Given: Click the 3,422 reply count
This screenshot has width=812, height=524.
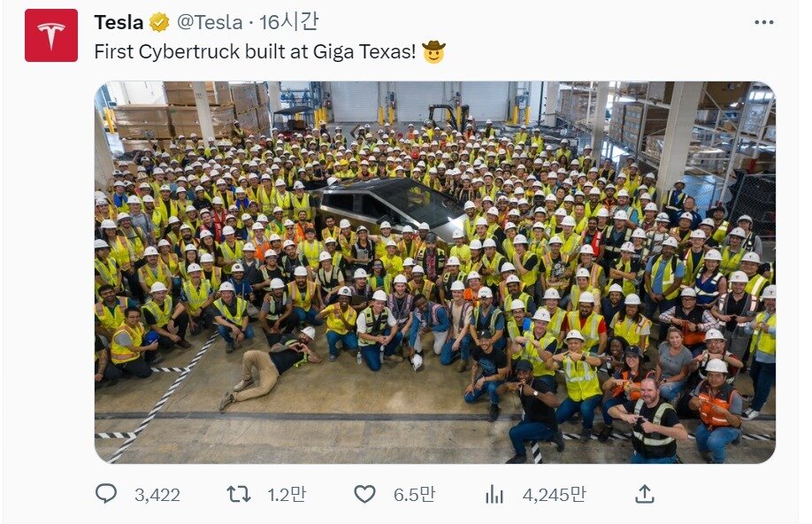Looking at the screenshot, I should point(157,495).
